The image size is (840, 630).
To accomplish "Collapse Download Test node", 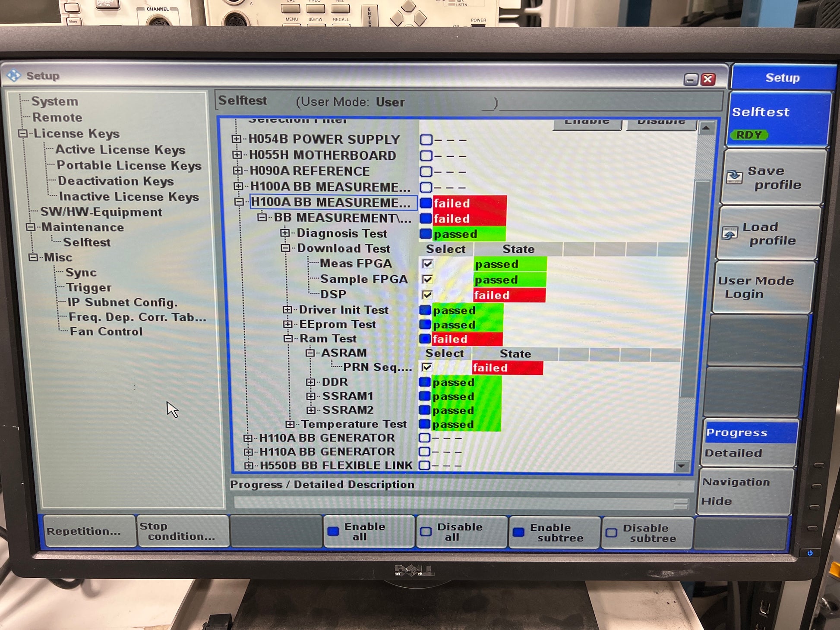I will pos(285,248).
